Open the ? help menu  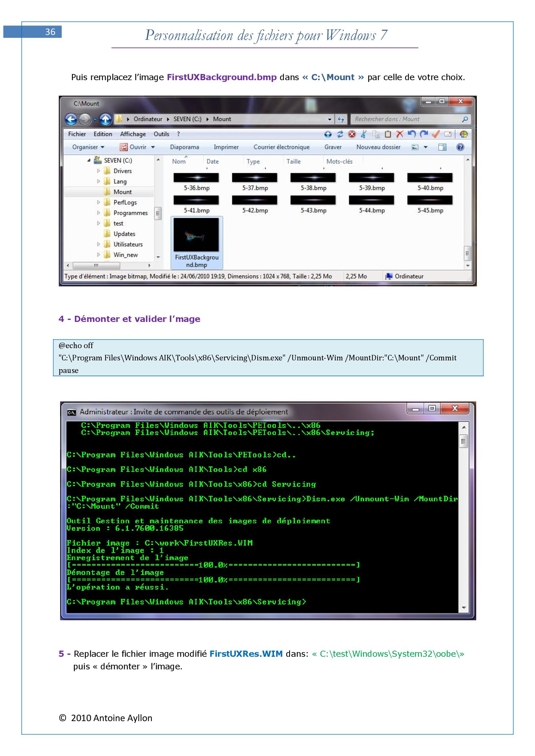[178, 134]
